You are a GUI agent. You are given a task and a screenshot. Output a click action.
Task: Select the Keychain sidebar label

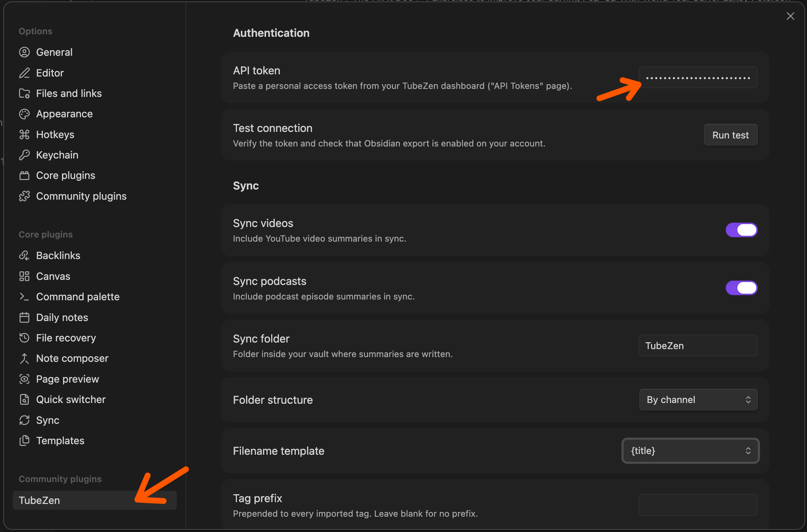click(x=57, y=155)
